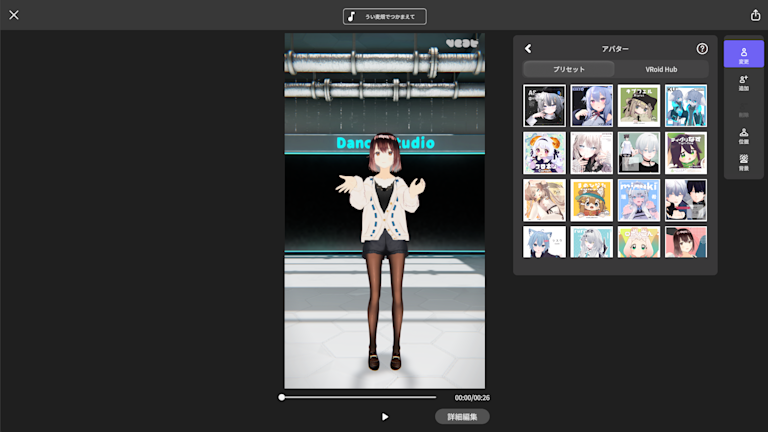Choose the white and black-haired duo thumbnail
Image resolution: width=768 pixels, height=432 pixels.
686,200
